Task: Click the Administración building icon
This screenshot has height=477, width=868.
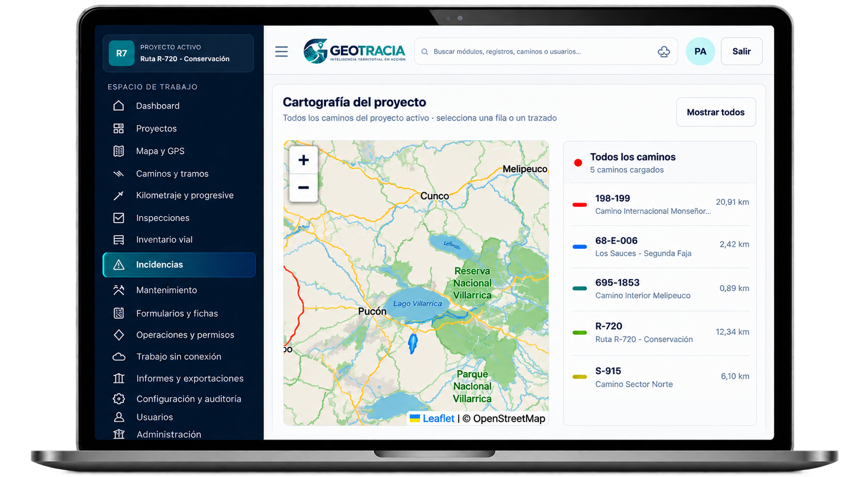Action: point(119,434)
